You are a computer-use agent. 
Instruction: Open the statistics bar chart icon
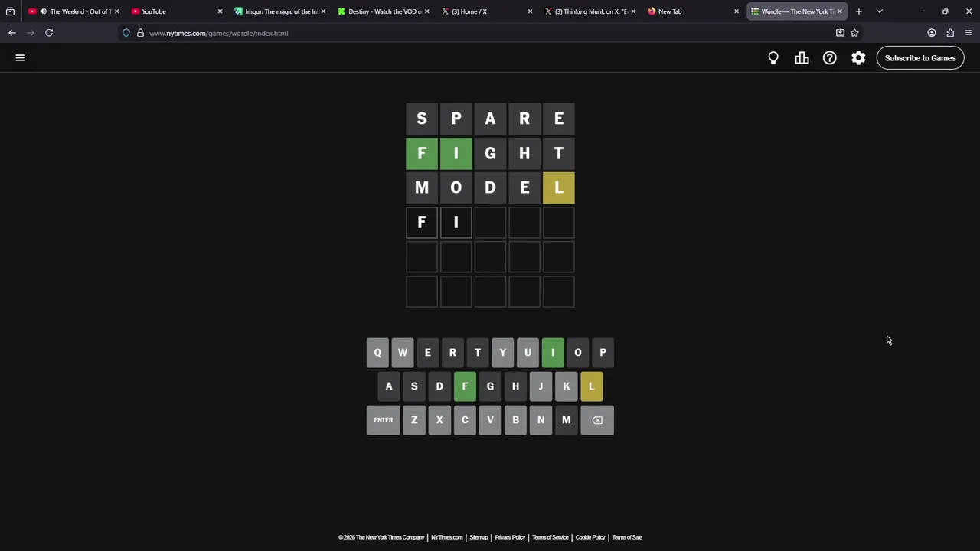point(802,58)
